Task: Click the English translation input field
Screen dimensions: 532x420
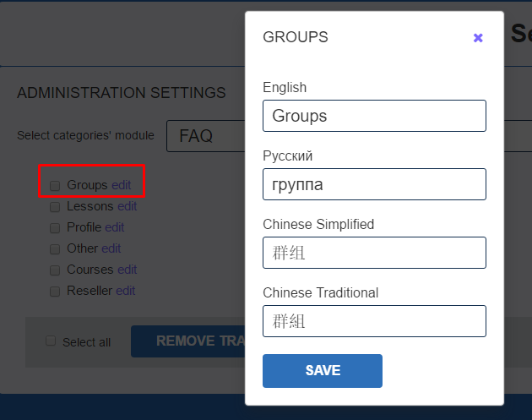Action: [374, 116]
